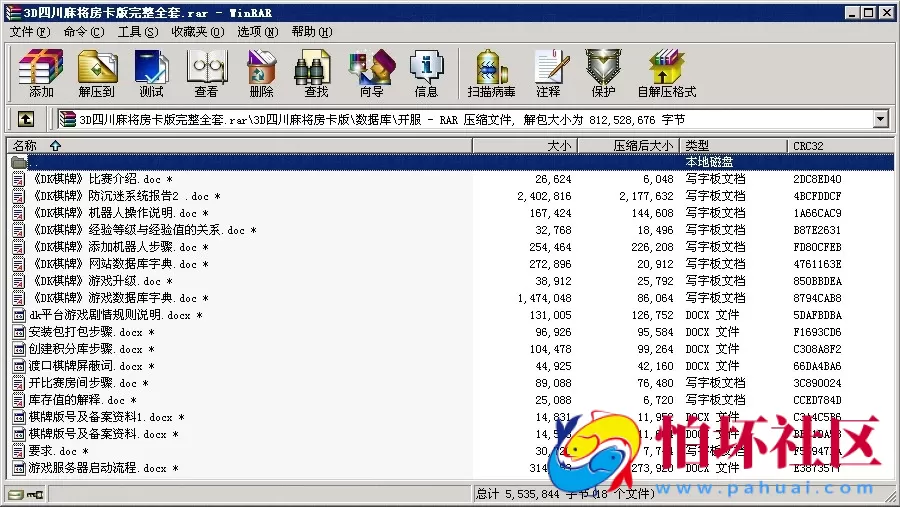Click sort arrow in 名称 column header
The width and height of the screenshot is (900, 507).
tap(55, 146)
